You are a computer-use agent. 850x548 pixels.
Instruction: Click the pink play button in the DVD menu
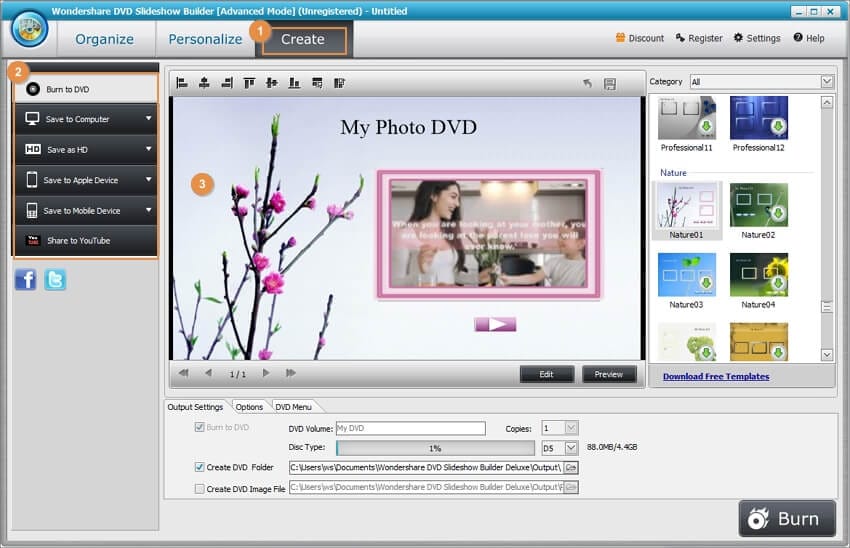pyautogui.click(x=495, y=324)
